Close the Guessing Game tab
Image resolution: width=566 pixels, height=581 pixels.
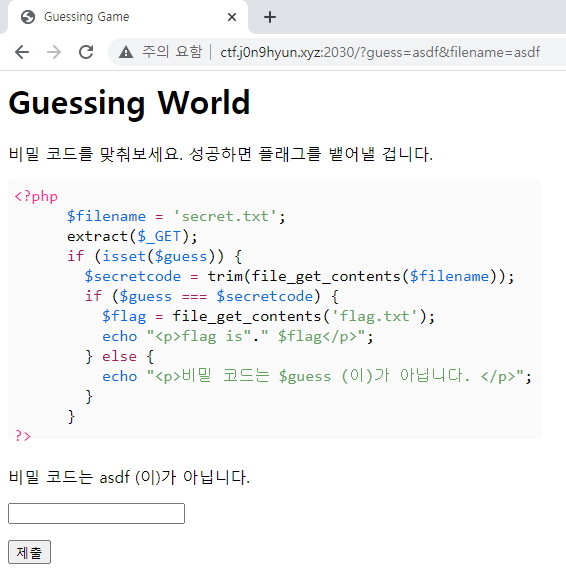coord(232,17)
